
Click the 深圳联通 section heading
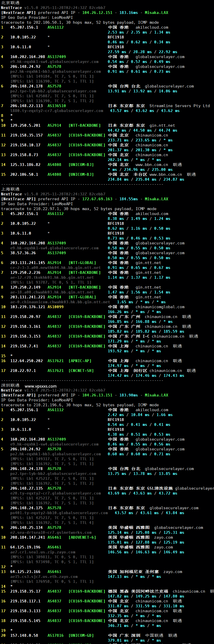10,385
